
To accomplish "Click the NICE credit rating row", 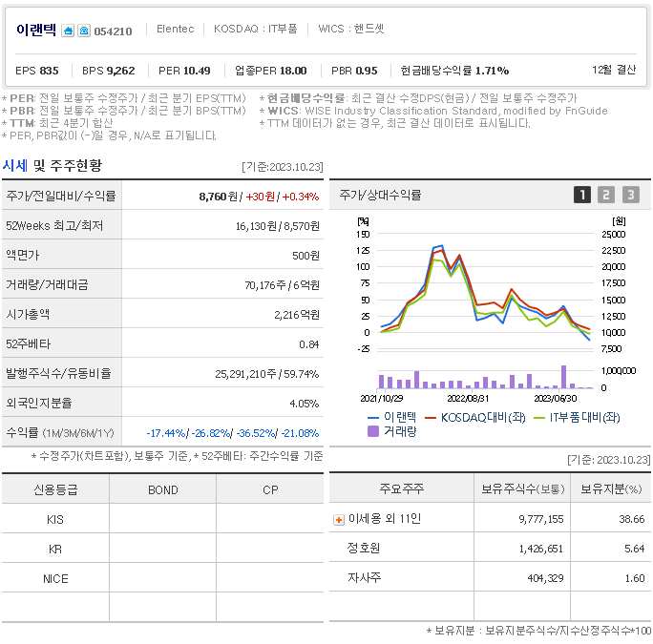I will 162,578.
